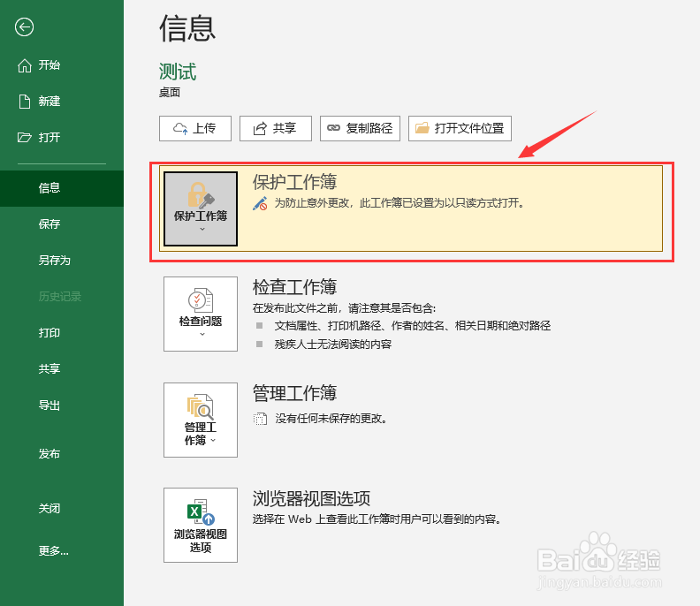The width and height of the screenshot is (700, 606).
Task: Click the text 残疾人士无法阅读的内容
Action: 333,345
